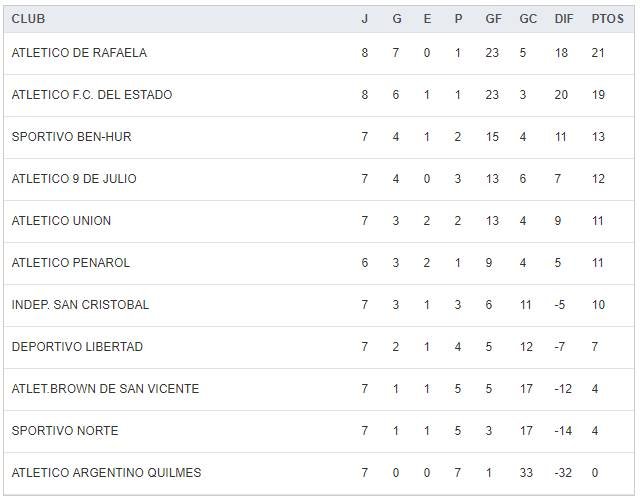Open ATLETICO PENAROL team entry

pyautogui.click(x=71, y=263)
